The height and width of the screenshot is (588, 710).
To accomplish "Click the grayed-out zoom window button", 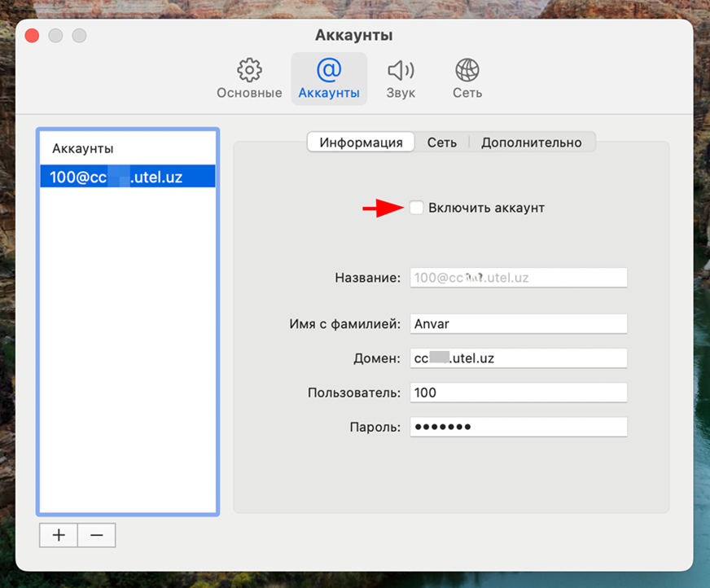I will pyautogui.click(x=79, y=36).
